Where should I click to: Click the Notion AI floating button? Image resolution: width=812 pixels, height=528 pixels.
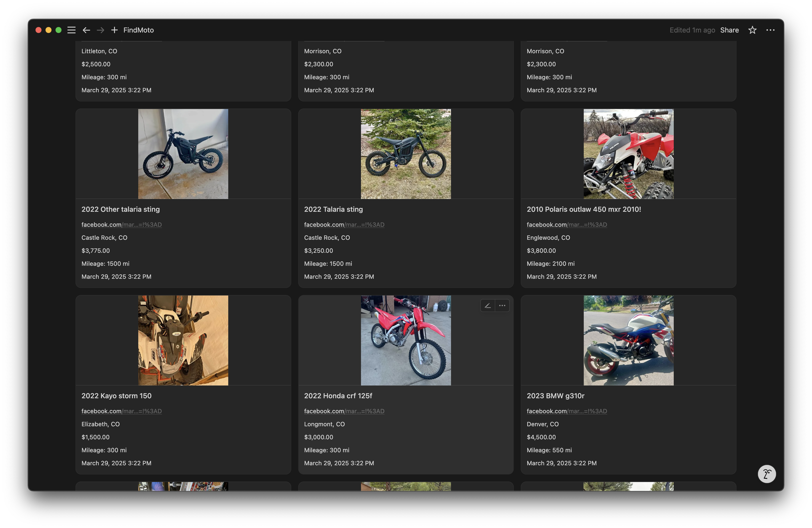click(766, 474)
